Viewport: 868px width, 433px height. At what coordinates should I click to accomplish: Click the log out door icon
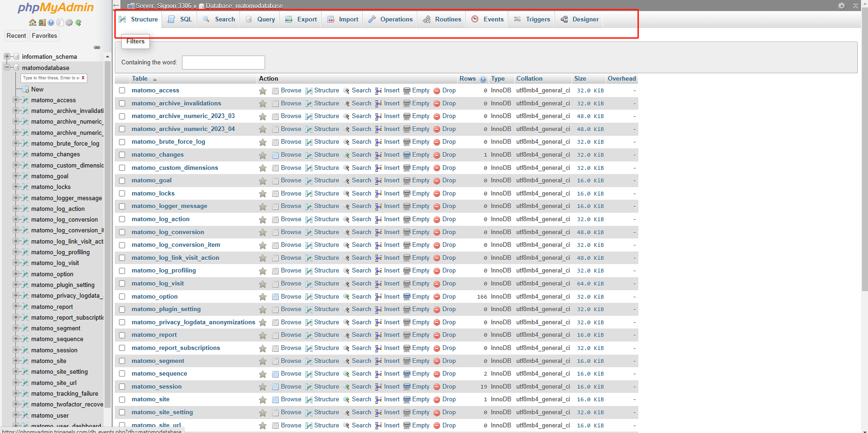(x=42, y=22)
